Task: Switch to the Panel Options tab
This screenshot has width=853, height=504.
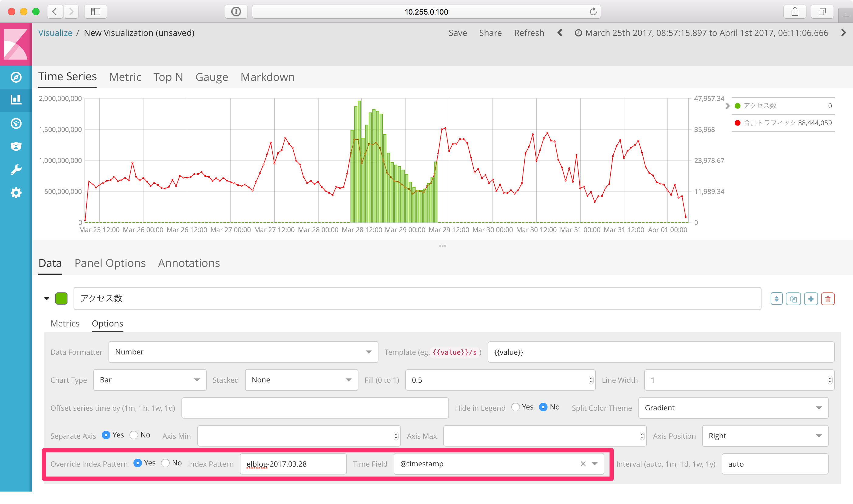Action: pos(110,263)
